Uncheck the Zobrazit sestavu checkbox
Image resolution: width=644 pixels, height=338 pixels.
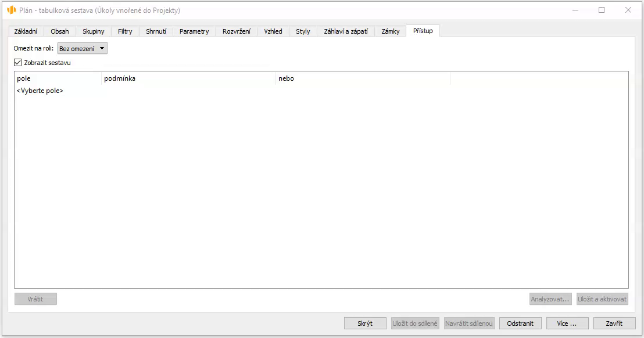coord(17,63)
